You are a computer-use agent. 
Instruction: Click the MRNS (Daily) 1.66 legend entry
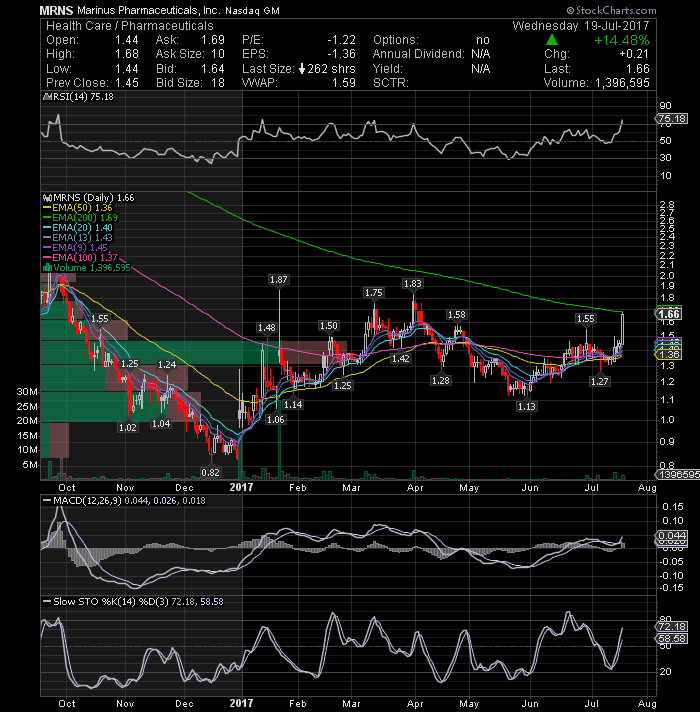(x=89, y=198)
